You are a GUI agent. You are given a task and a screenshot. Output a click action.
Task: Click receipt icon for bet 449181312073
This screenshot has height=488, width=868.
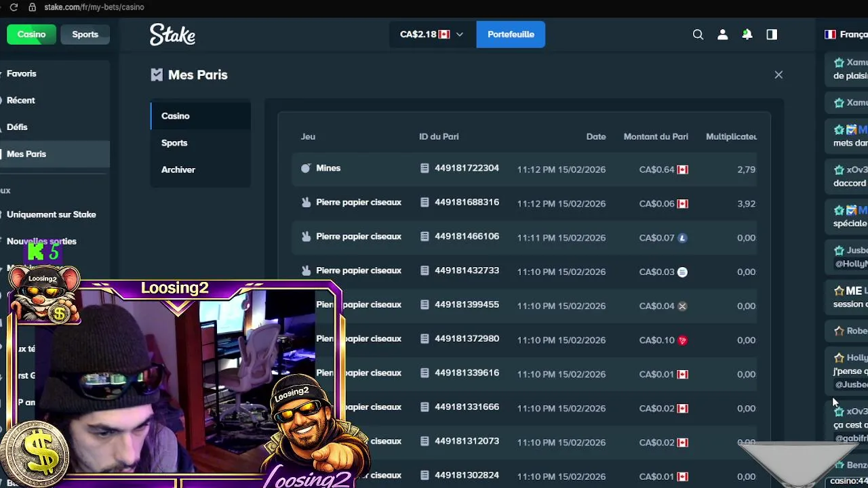[x=425, y=441]
